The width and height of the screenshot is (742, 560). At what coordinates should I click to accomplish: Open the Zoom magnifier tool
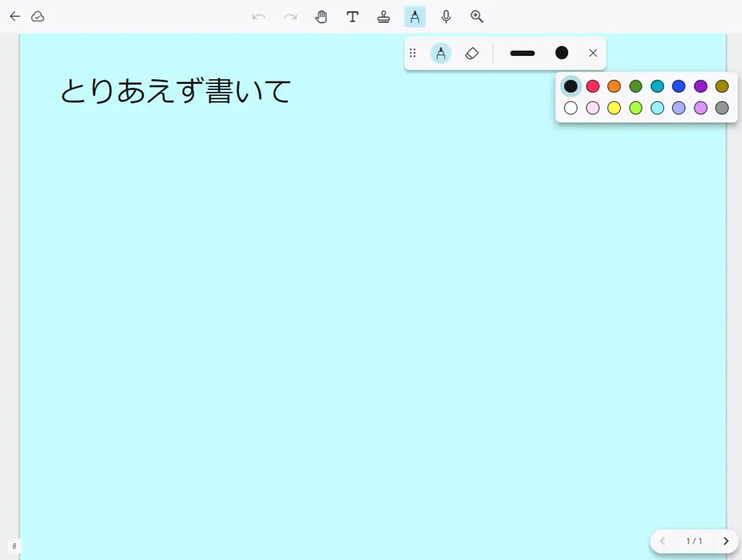[477, 16]
